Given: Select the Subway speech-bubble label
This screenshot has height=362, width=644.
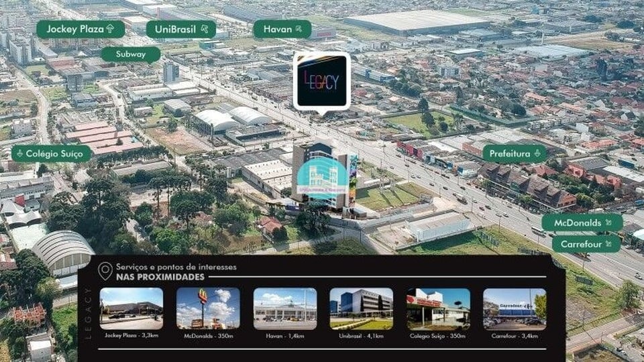Looking at the screenshot, I should [131, 54].
